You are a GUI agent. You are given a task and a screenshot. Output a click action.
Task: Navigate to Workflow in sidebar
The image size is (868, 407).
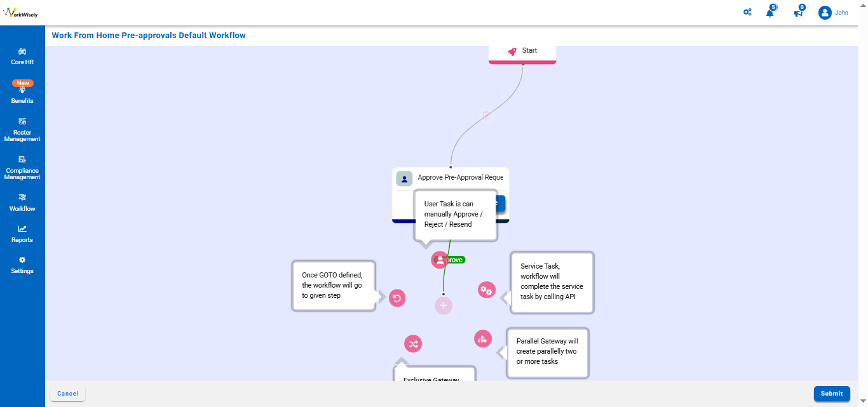click(x=22, y=203)
